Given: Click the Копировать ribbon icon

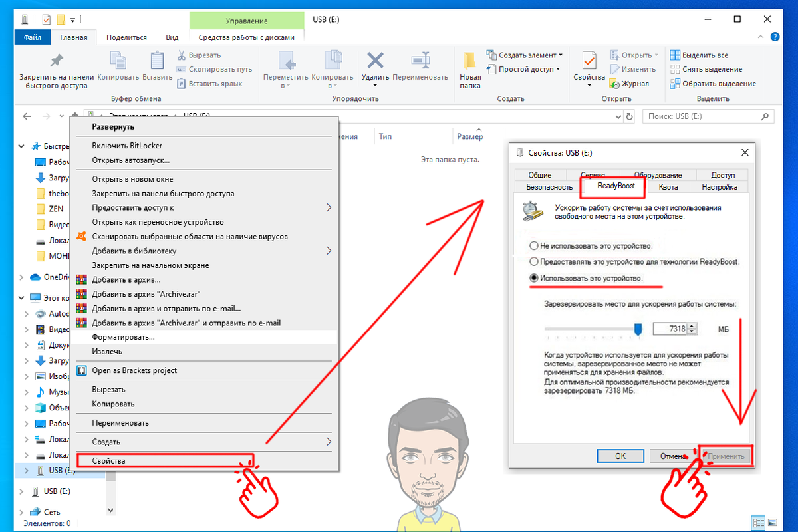Looking at the screenshot, I should tap(118, 61).
